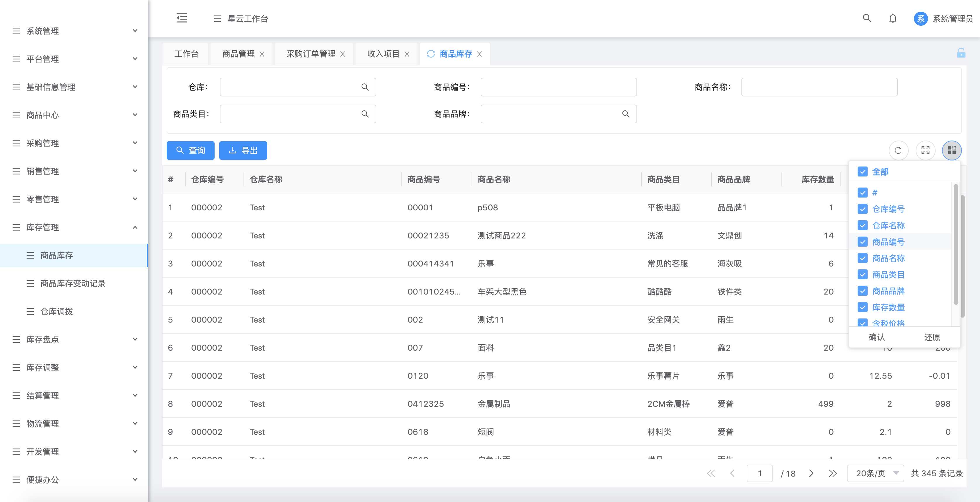Uncheck the 商品编号 column checkbox
Viewport: 980px width, 502px height.
[862, 241]
